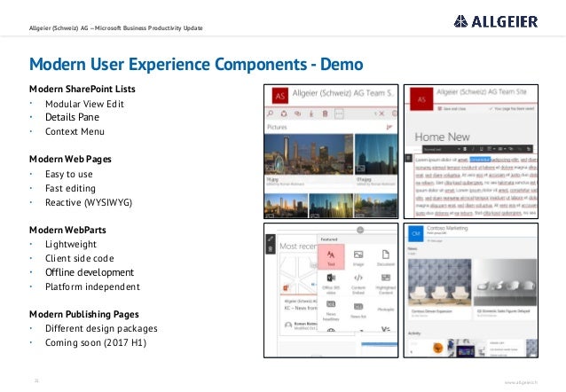566x392 pixels.
Task: Click the clear formatting icon at bar end
Action: (529, 149)
